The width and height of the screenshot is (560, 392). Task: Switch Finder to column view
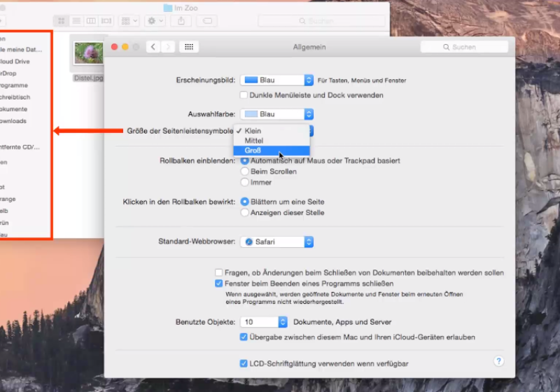pyautogui.click(x=92, y=21)
